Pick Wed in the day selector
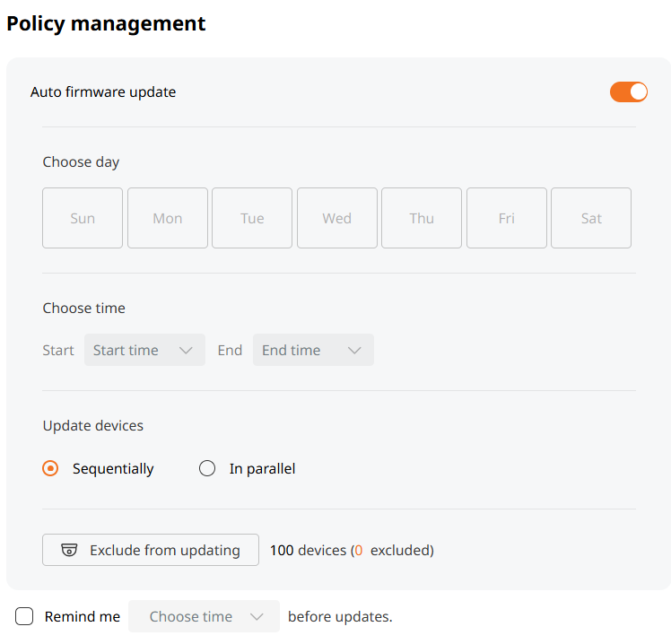671x644 pixels. click(337, 218)
